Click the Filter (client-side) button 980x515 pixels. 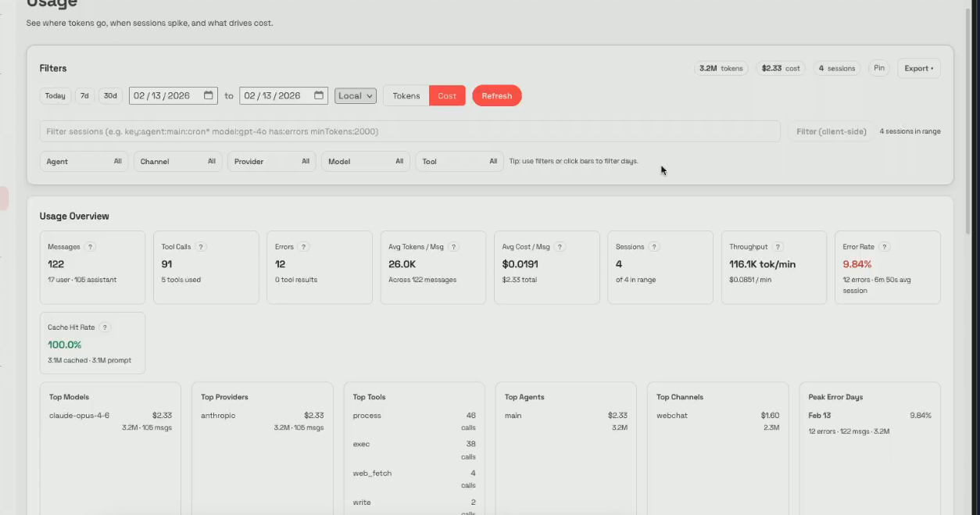[x=831, y=131]
